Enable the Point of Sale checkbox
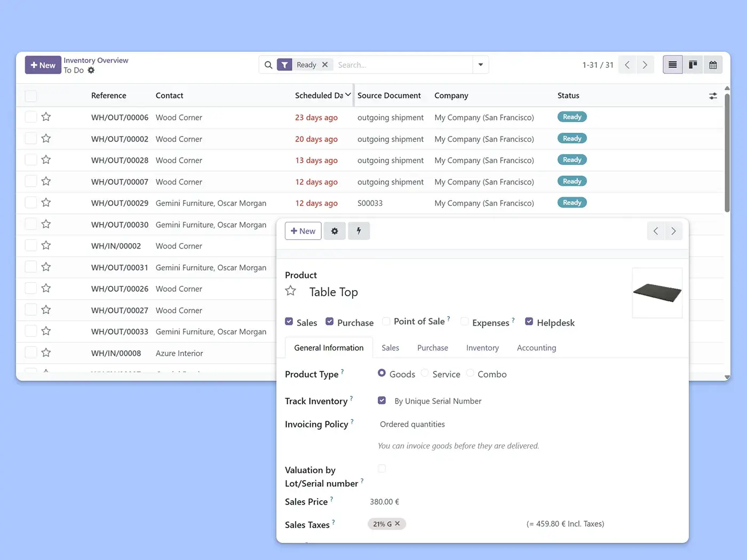747x560 pixels. point(386,321)
